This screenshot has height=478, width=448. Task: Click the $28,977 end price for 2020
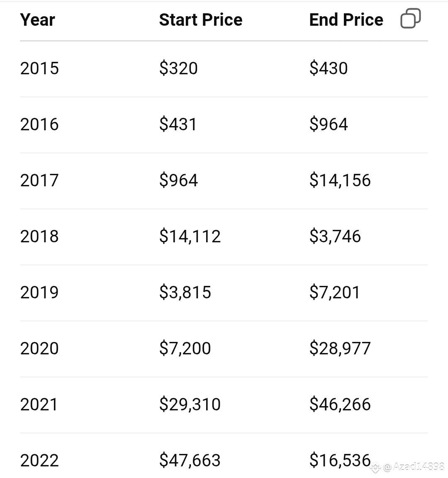(x=340, y=348)
